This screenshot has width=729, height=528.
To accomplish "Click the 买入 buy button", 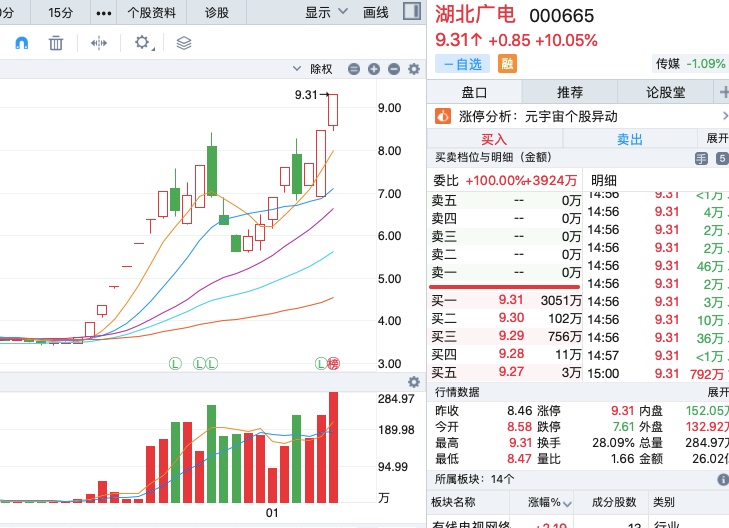I will 495,139.
